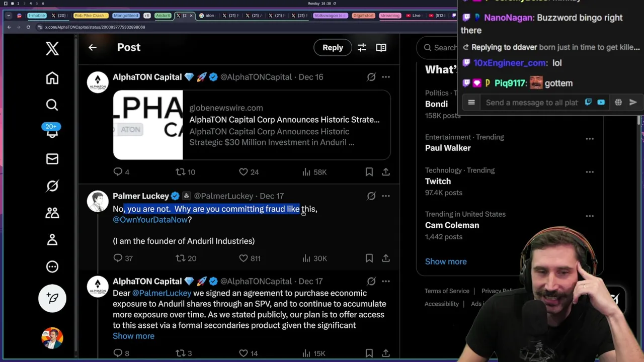View analytics for the 30K views post
The width and height of the screenshot is (644, 362).
click(x=314, y=258)
